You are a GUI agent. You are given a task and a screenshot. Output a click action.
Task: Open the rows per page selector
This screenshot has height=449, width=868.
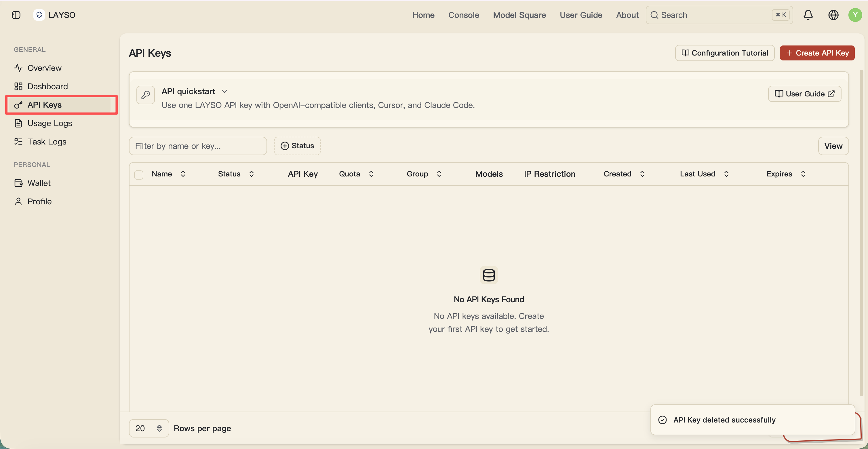pyautogui.click(x=149, y=428)
